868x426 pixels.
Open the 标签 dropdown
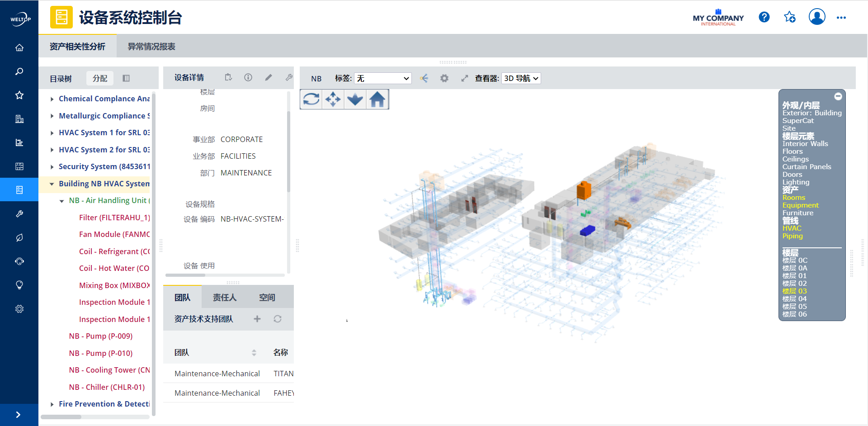click(382, 78)
